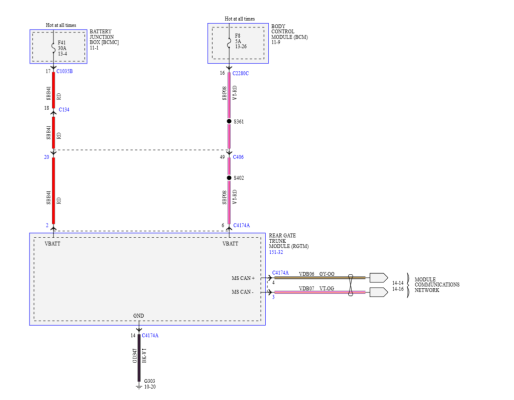Viewport: 514px width, 400px height.
Task: Click the MS CAN - label
Action: [x=242, y=292]
